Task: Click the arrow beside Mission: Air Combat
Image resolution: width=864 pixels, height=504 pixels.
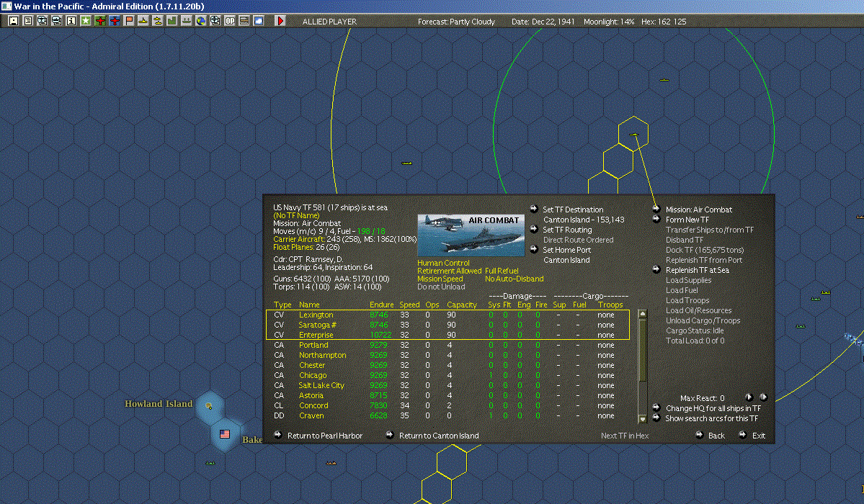Action: point(656,209)
